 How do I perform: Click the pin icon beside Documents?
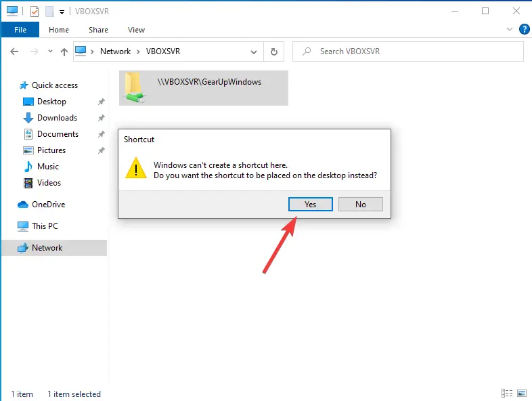click(x=101, y=134)
